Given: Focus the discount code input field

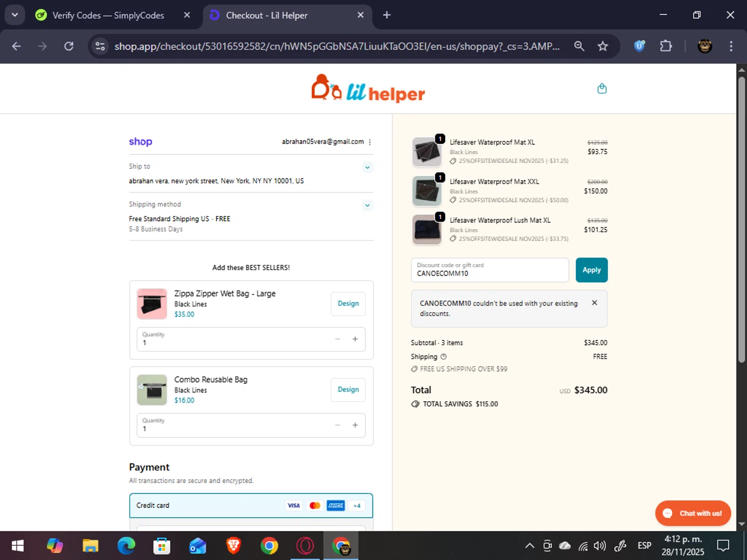Looking at the screenshot, I should click(490, 270).
